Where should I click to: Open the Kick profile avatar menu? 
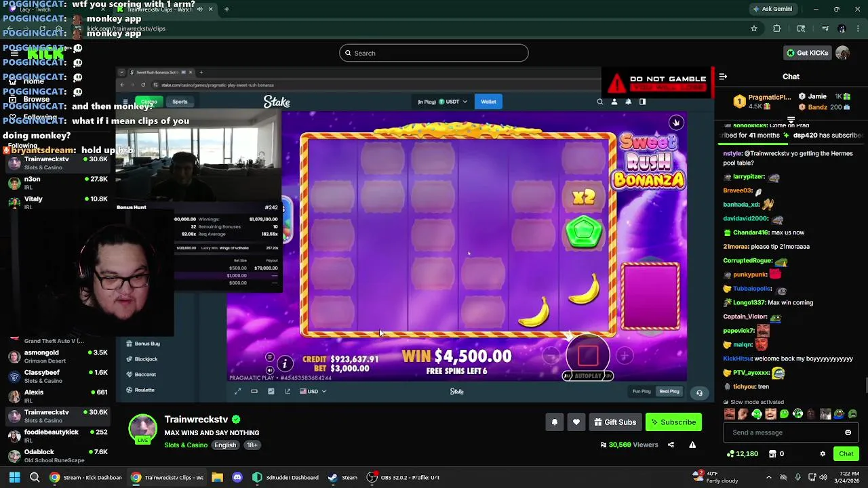point(843,53)
